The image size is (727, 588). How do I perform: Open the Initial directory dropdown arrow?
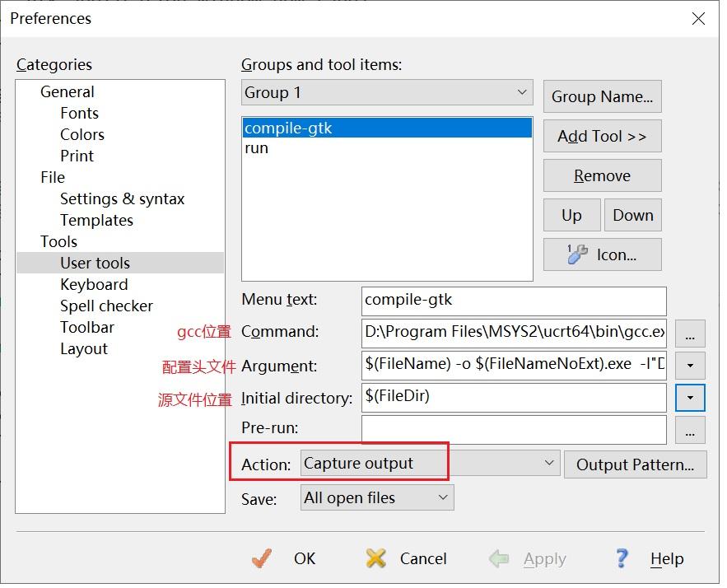[x=690, y=397]
